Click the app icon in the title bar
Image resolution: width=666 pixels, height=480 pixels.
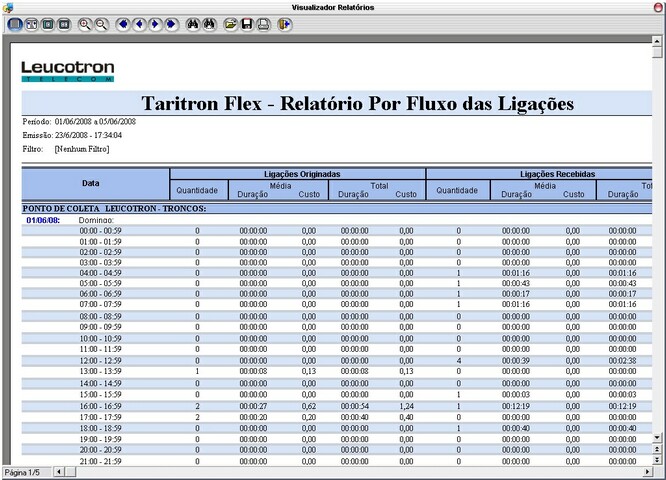pos(7,7)
